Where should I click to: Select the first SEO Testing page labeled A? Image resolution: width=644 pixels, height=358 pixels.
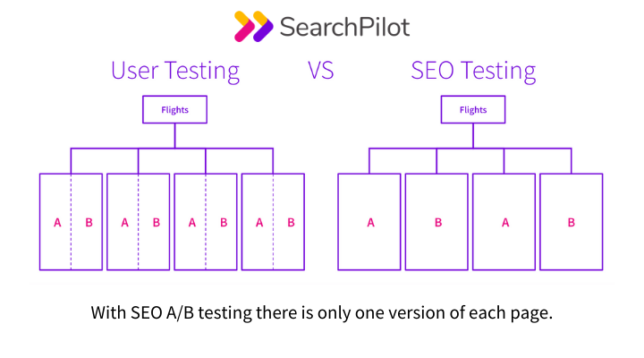370,223
